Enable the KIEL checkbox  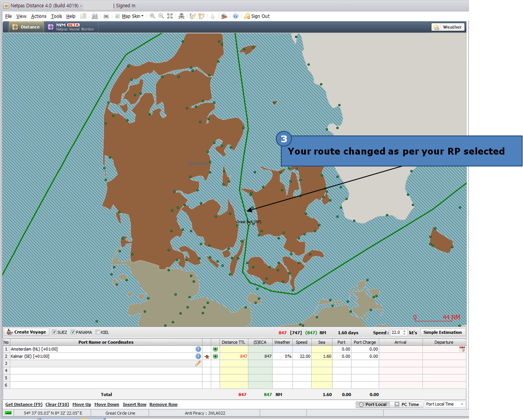click(x=98, y=332)
